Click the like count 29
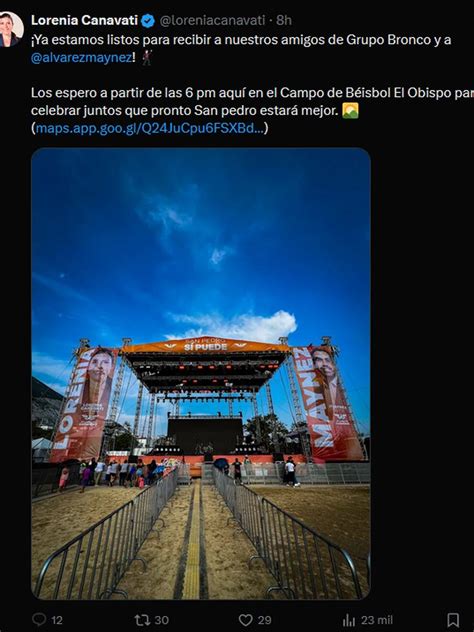474x632 pixels. pyautogui.click(x=264, y=620)
